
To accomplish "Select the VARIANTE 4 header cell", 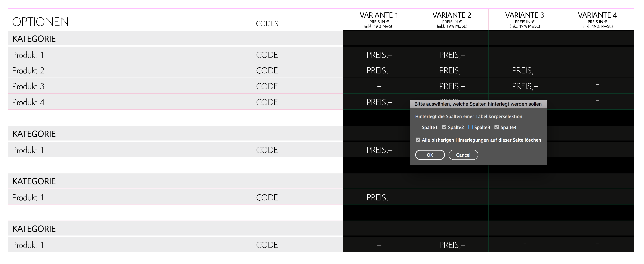I will point(598,20).
